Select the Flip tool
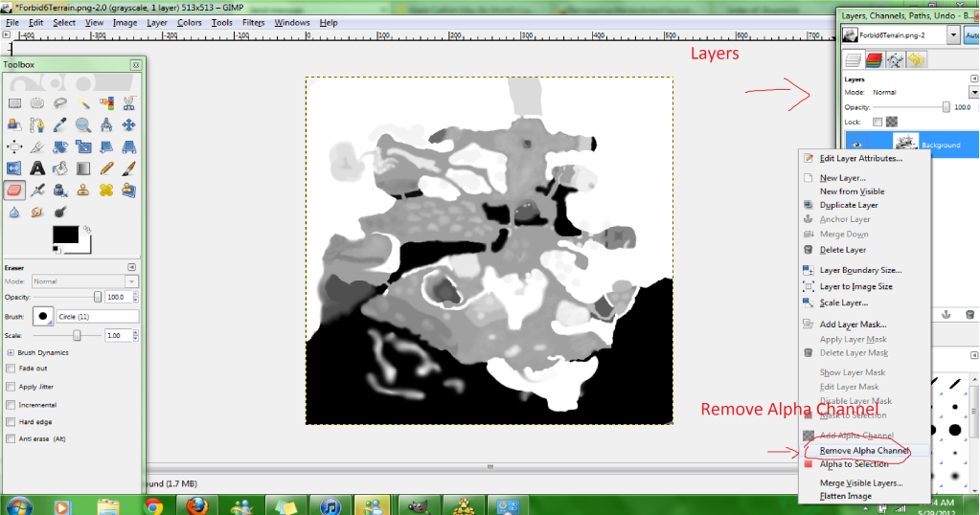The image size is (980, 515). click(14, 168)
